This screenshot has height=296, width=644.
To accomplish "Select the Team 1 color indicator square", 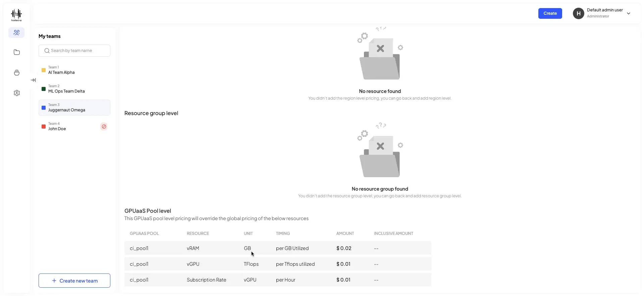I will [44, 70].
